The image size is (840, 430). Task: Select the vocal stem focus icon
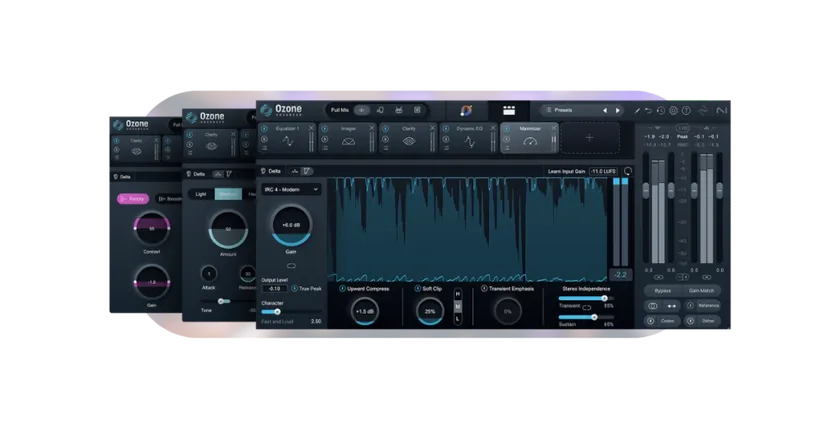click(380, 110)
